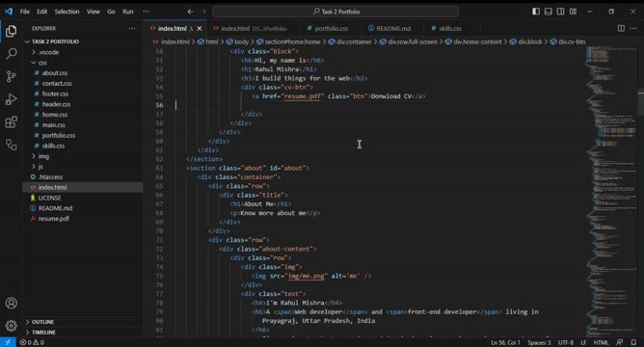Go back with the navigation arrow

pyautogui.click(x=191, y=12)
